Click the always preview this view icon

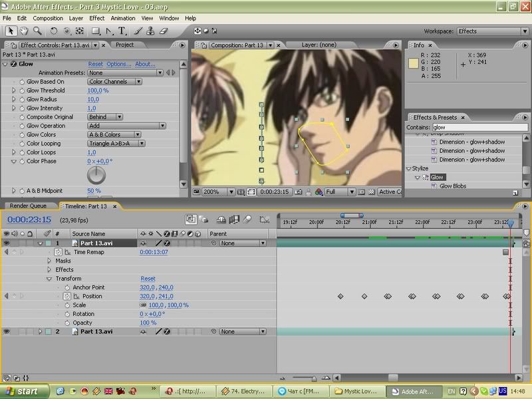(x=196, y=192)
